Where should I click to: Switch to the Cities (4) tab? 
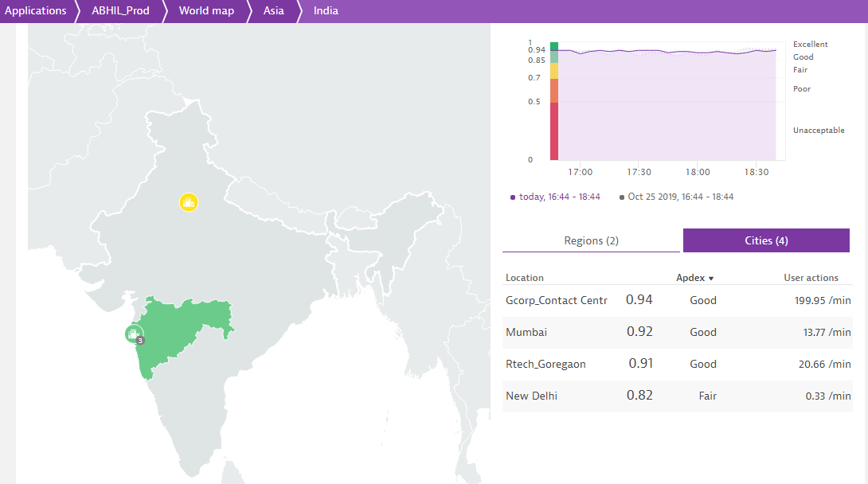[765, 240]
